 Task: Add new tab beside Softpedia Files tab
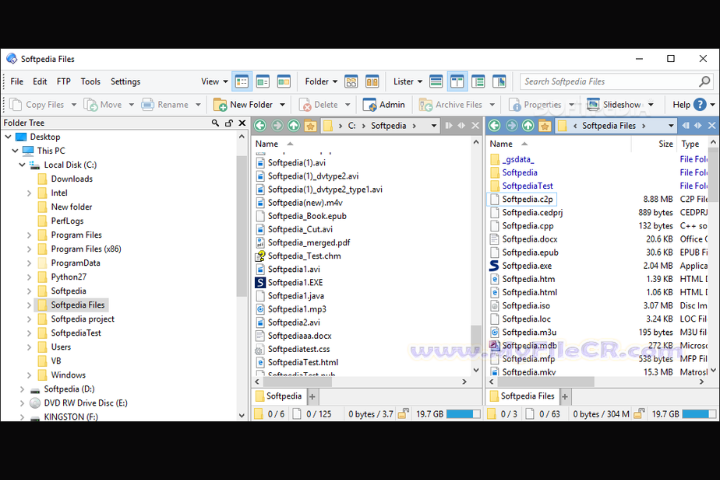click(x=565, y=396)
